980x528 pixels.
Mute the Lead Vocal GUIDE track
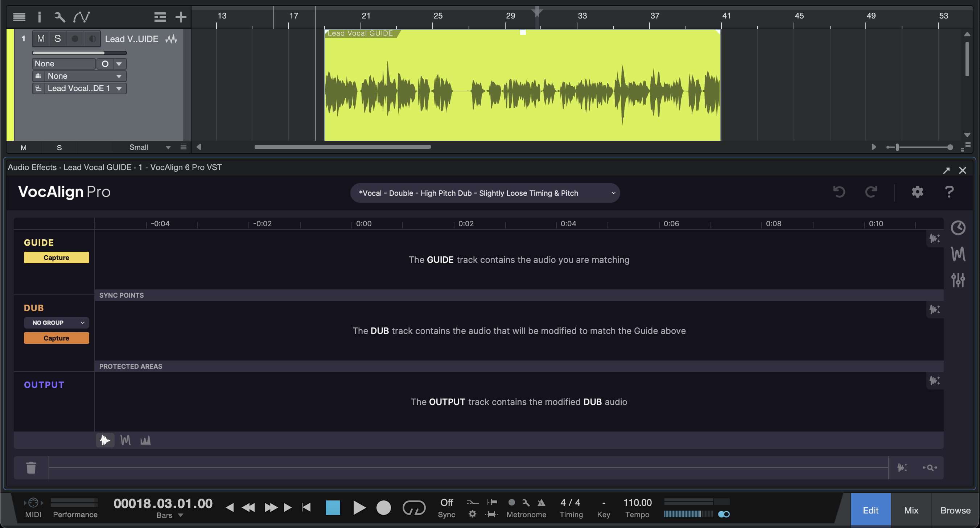[x=41, y=39]
